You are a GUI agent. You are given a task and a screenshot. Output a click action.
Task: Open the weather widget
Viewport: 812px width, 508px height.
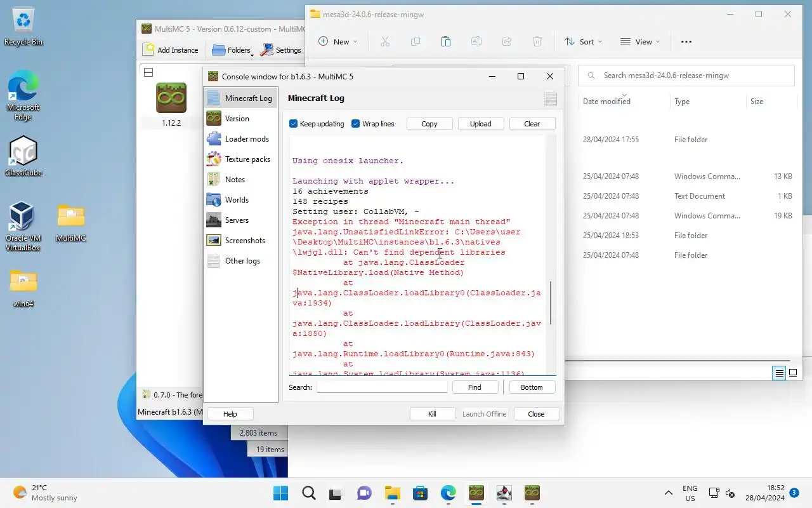(x=46, y=493)
